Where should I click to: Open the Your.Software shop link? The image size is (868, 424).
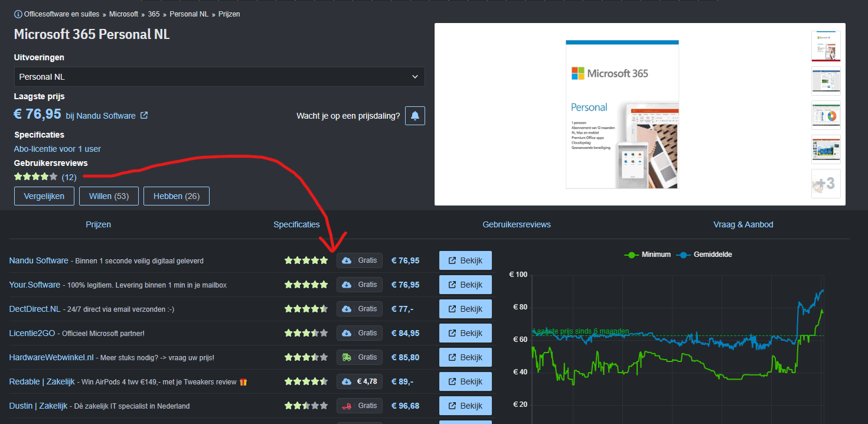tap(35, 285)
